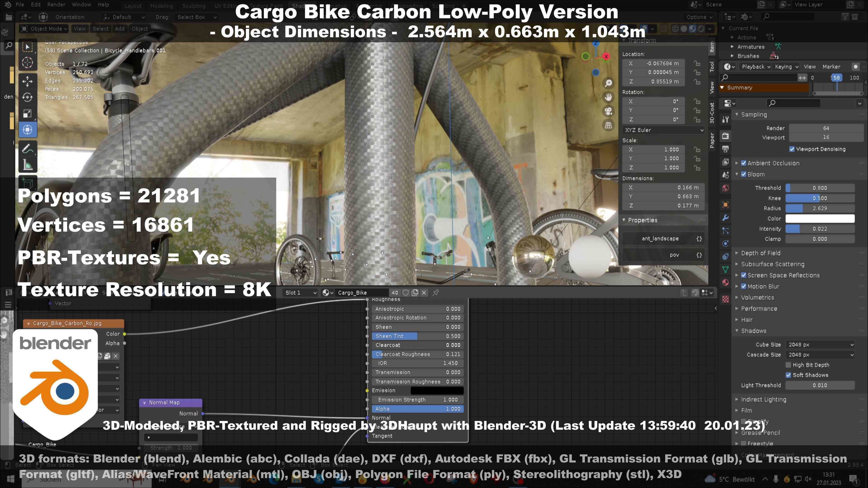
Task: Open the Object Data green triangle icon
Action: pos(725,270)
